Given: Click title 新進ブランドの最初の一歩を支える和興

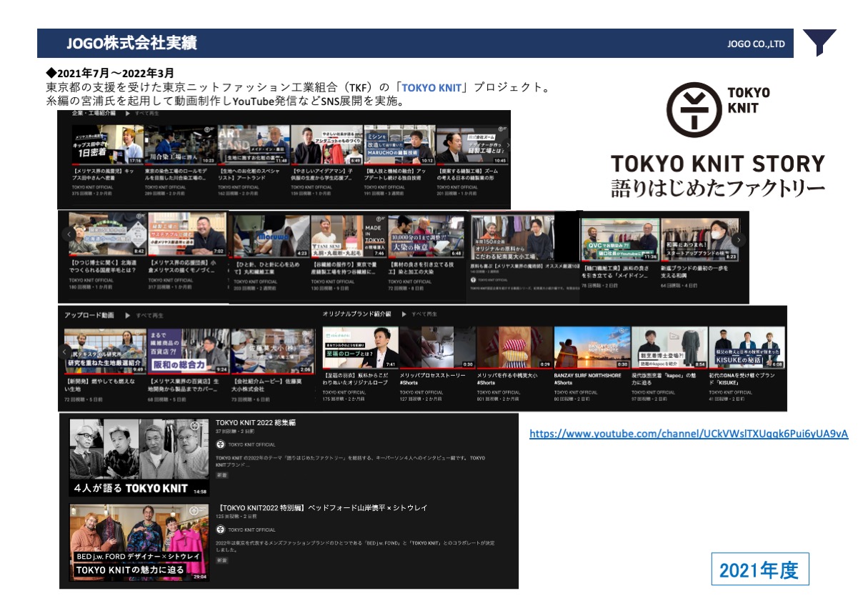Looking at the screenshot, I should [x=696, y=271].
